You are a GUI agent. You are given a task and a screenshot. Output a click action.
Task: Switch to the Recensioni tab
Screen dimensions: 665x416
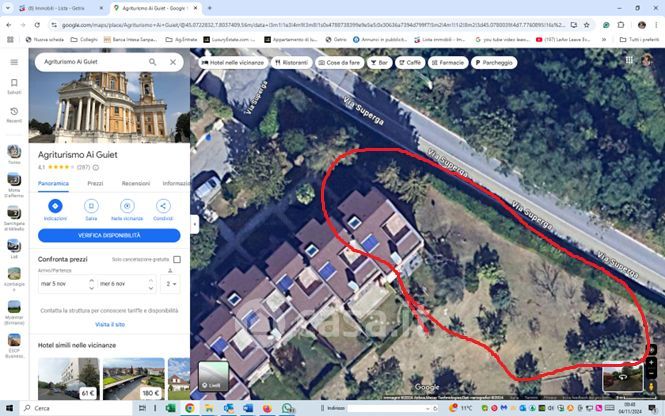click(136, 183)
